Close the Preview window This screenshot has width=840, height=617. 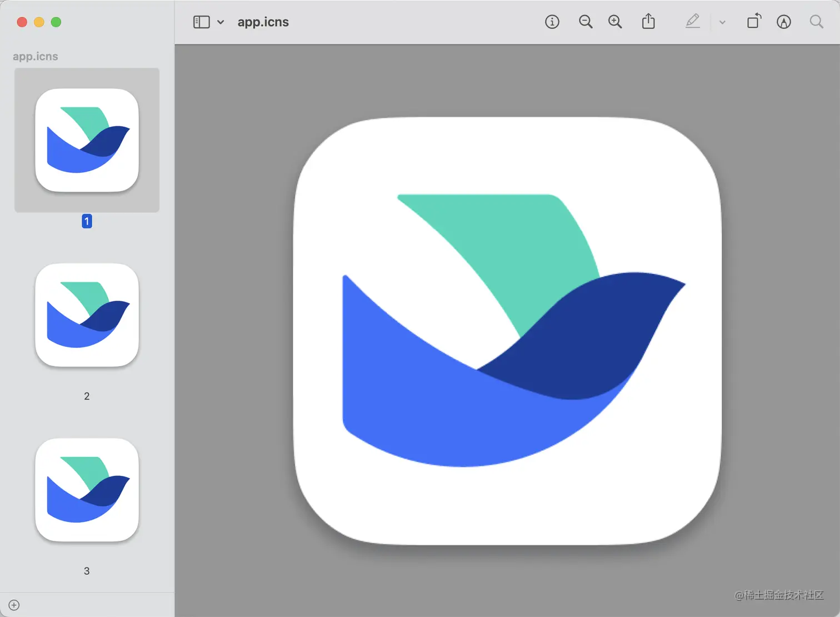point(22,22)
